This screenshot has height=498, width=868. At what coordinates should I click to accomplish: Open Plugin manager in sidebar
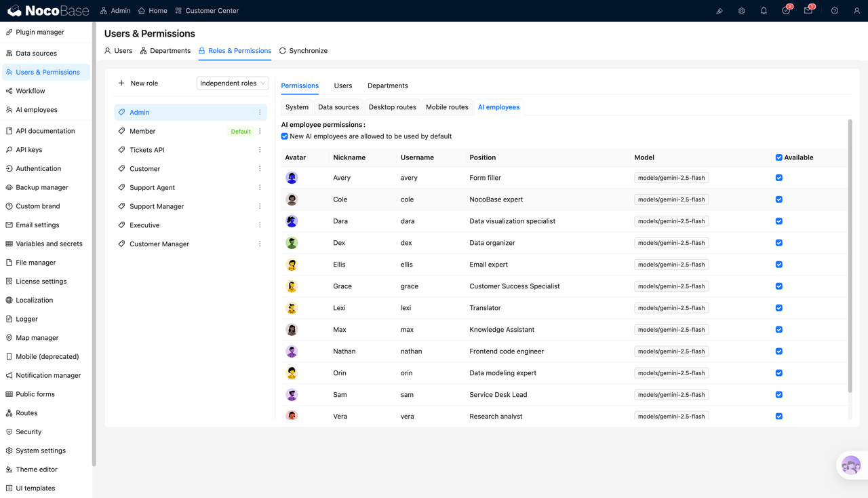click(x=40, y=32)
